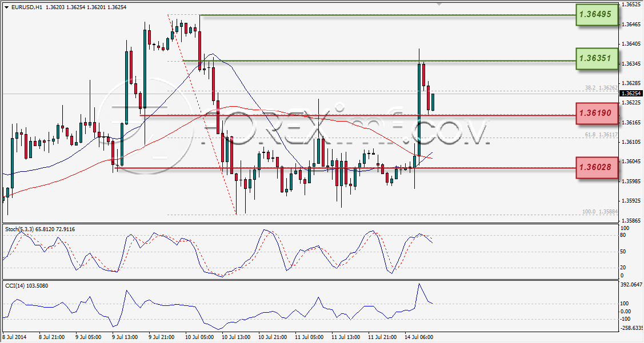Select the green 1.36495 price label
Viewport: 644px width, 343px height.
pyautogui.click(x=597, y=15)
